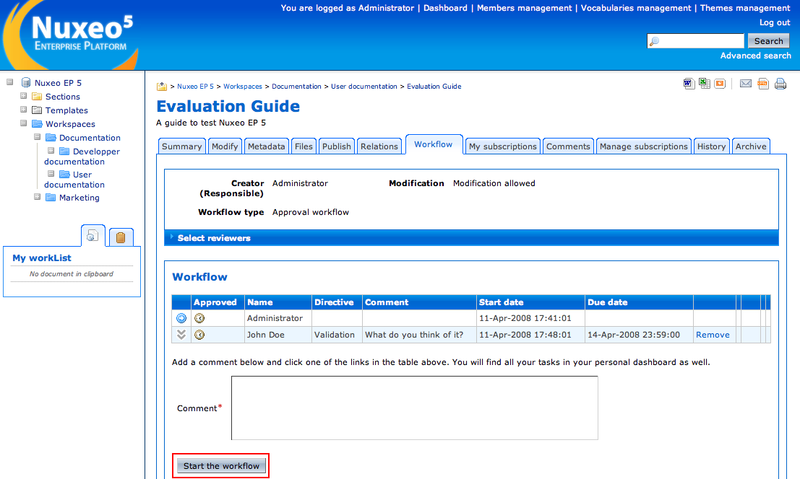Select the Workflow tab
800x479 pixels.
pyautogui.click(x=434, y=144)
